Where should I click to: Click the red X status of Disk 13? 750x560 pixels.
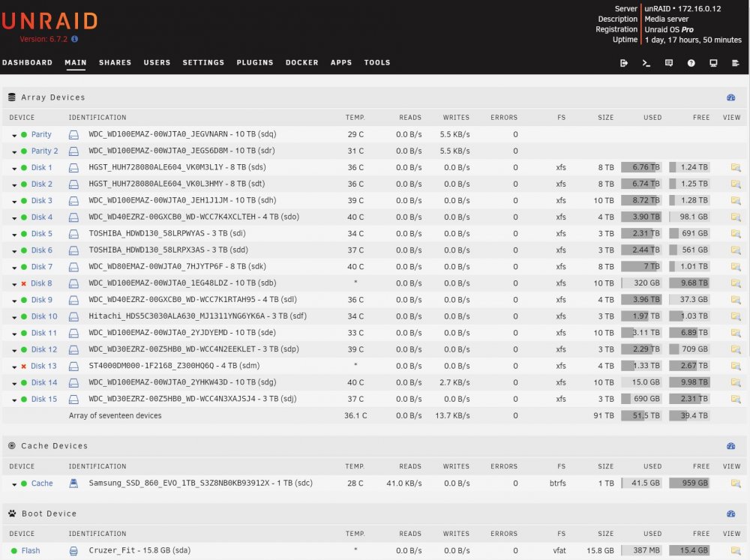23,367
